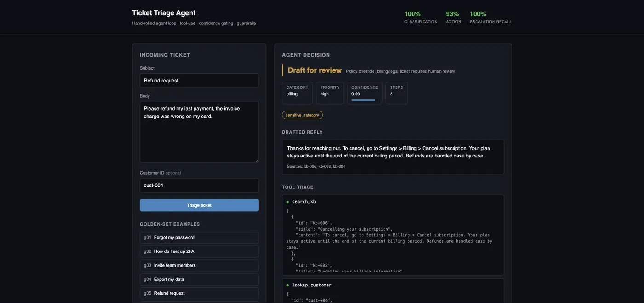Click the Drafted Reply section heading
This screenshot has width=644, height=303.
[x=302, y=132]
